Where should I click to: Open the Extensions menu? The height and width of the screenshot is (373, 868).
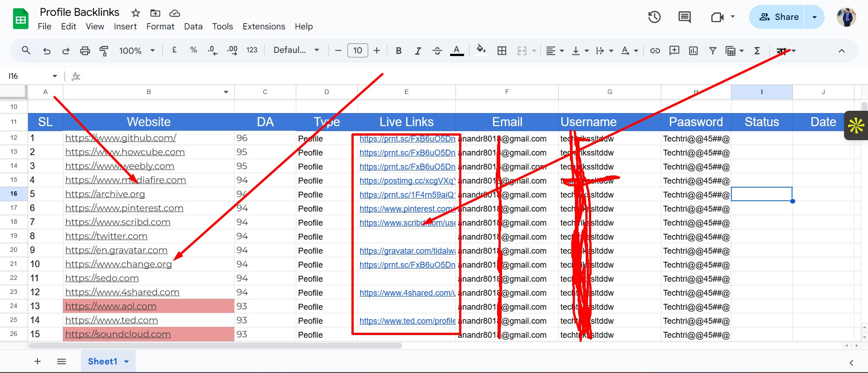pyautogui.click(x=264, y=27)
